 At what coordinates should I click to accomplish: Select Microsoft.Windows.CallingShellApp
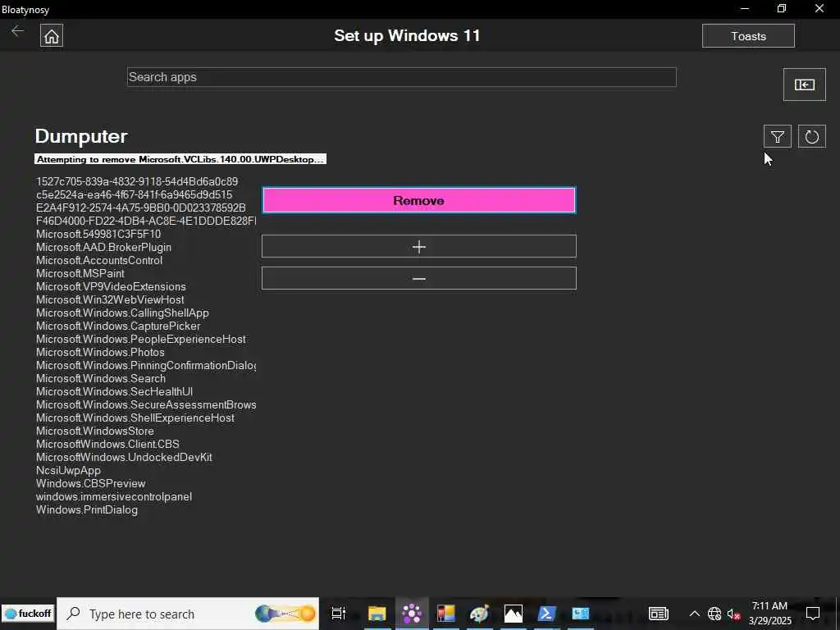pyautogui.click(x=122, y=313)
